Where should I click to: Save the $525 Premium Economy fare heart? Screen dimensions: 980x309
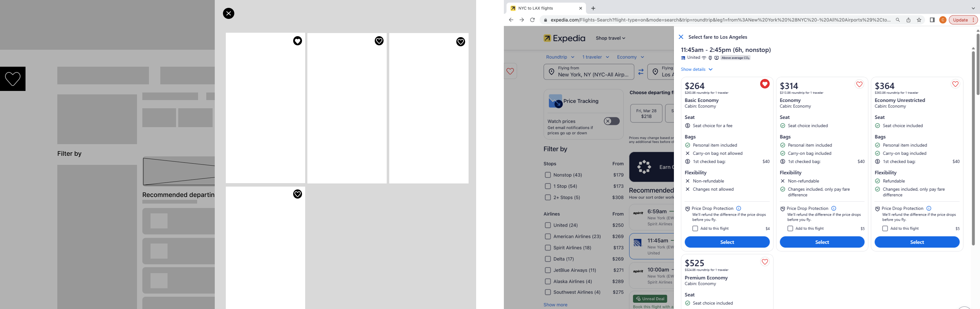coord(765,261)
